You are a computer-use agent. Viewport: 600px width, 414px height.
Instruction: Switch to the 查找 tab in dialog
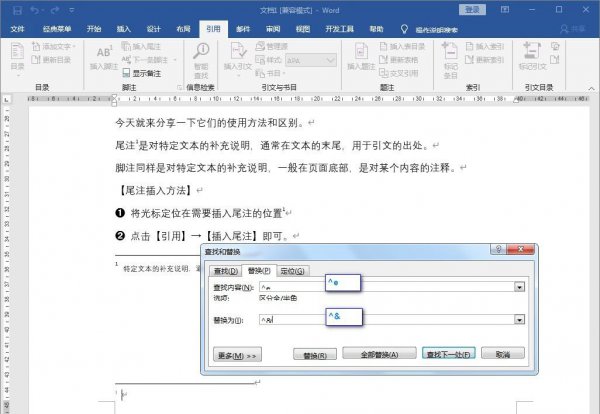click(x=226, y=271)
